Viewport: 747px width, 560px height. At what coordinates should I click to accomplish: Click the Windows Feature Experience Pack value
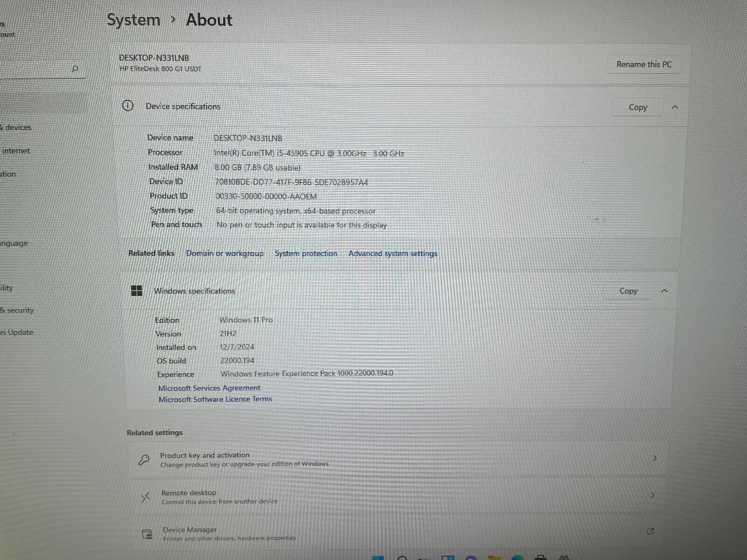click(x=307, y=373)
